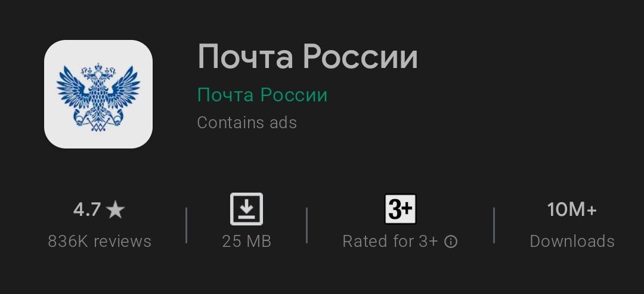The width and height of the screenshot is (644, 294).
Task: Tap the Почта России app icon
Action: [x=98, y=94]
